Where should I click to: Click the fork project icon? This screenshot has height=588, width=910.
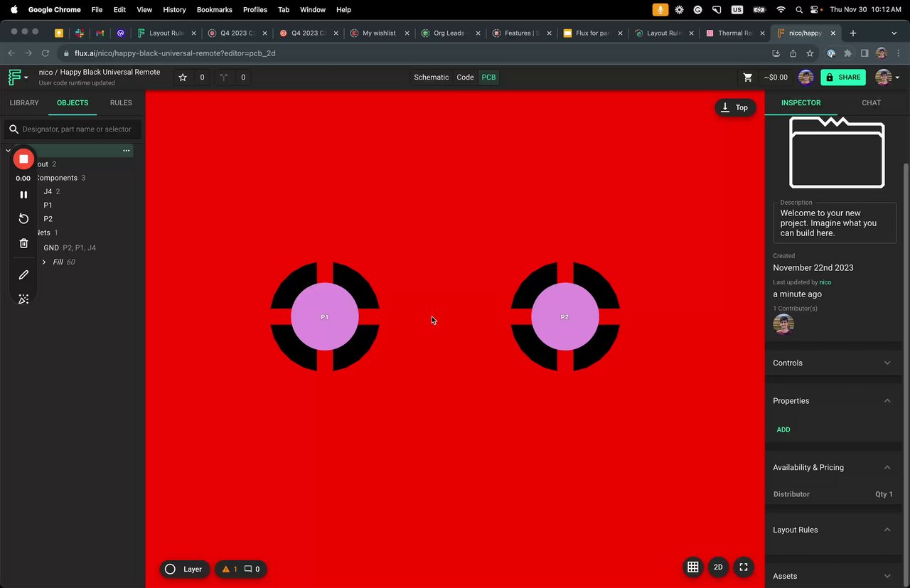(x=224, y=77)
